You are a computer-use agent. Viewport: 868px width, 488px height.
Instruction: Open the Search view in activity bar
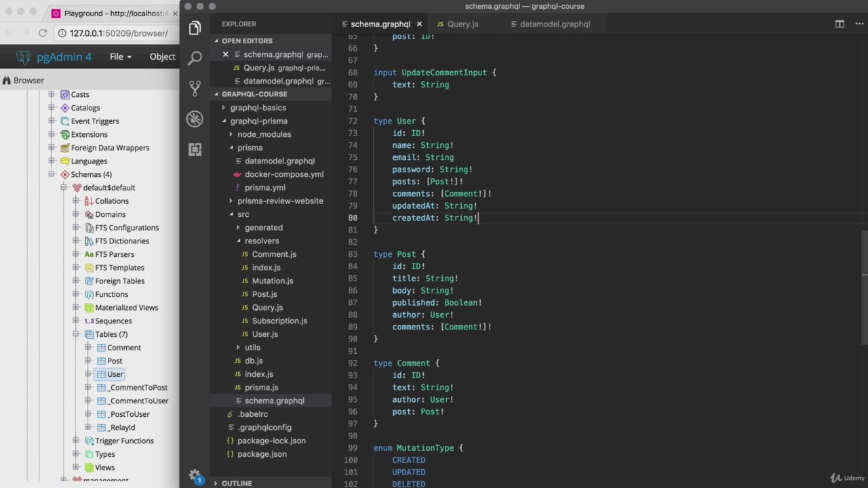(x=195, y=58)
